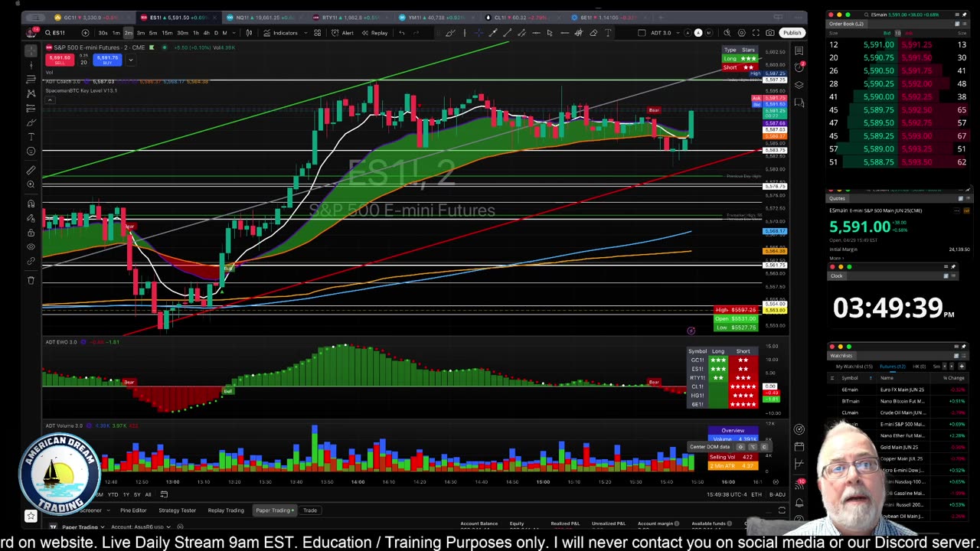Click the blue Buy 5,591.75 button
Image resolution: width=980 pixels, height=551 pixels.
point(107,60)
